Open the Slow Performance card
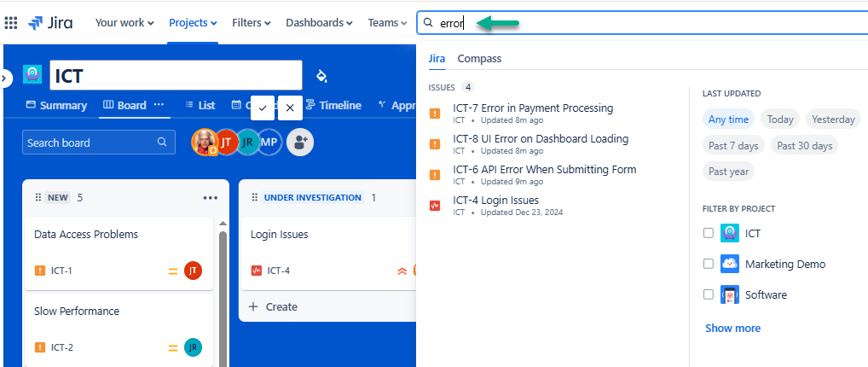Image resolution: width=868 pixels, height=367 pixels. (x=119, y=329)
